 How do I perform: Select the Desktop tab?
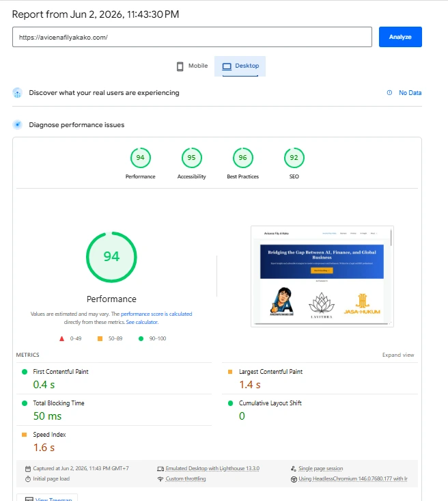[x=240, y=66]
